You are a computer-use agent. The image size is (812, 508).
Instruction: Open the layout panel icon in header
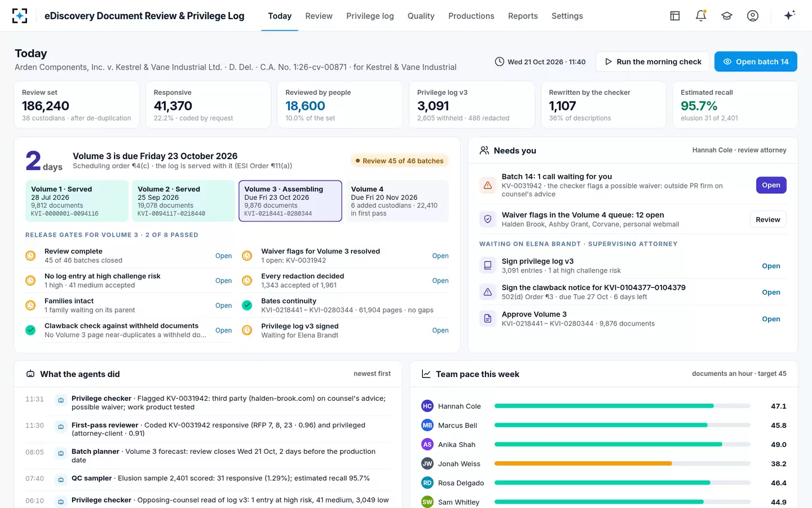point(675,16)
